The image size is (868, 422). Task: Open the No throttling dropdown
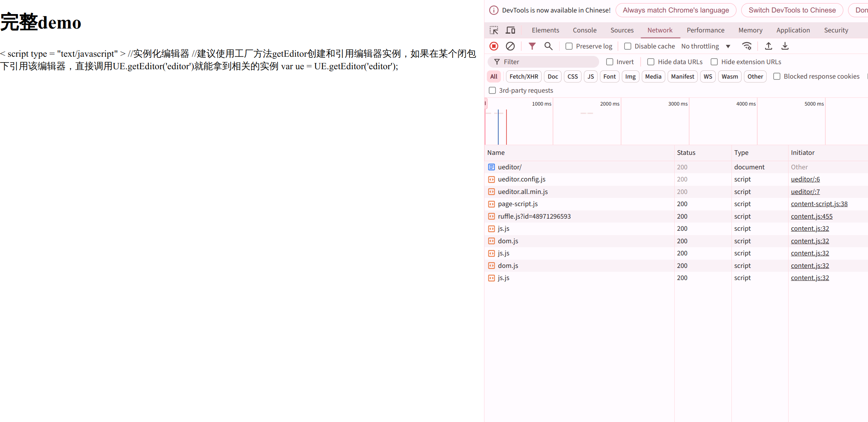[706, 46]
